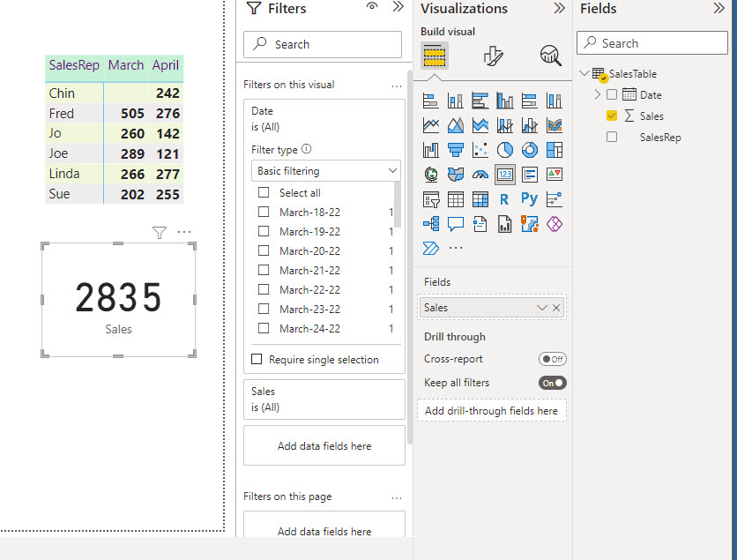
Task: Turn on the Cross-report toggle
Action: 553,359
